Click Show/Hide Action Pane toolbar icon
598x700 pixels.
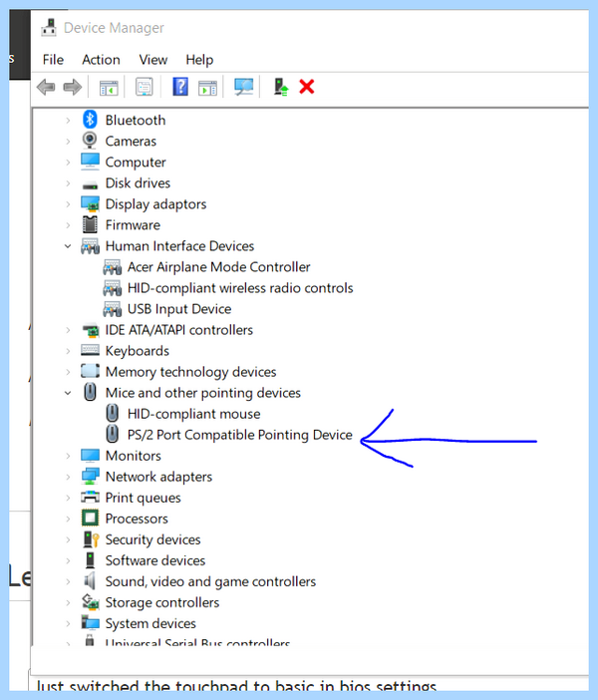(x=207, y=87)
